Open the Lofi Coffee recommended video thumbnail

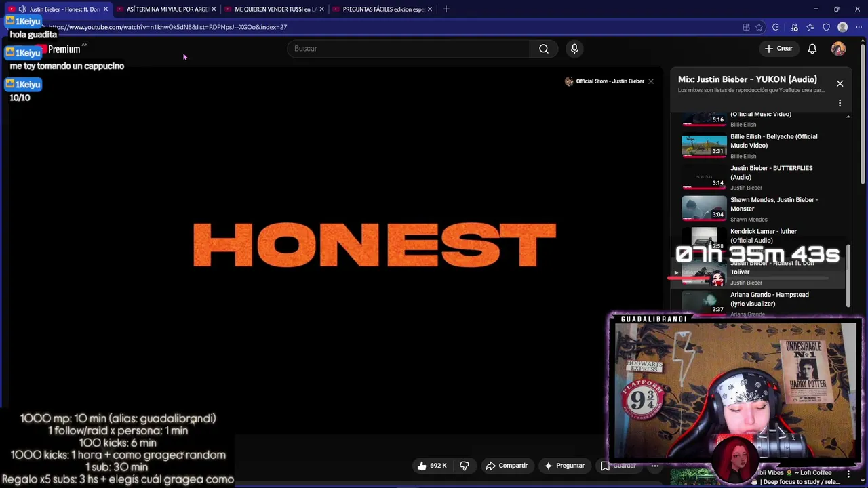tap(693, 477)
